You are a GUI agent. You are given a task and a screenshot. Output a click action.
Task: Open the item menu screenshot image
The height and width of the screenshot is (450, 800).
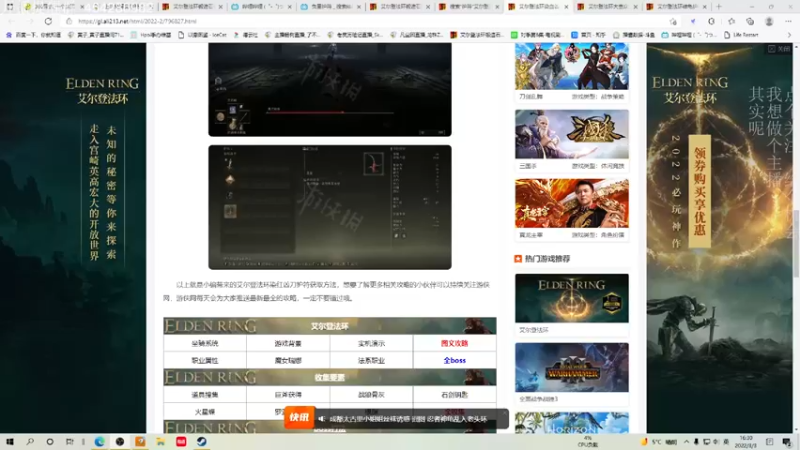point(330,207)
